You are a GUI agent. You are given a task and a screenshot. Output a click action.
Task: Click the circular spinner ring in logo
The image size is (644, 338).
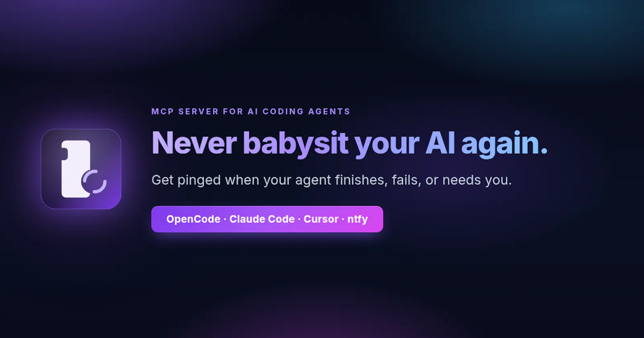click(94, 182)
